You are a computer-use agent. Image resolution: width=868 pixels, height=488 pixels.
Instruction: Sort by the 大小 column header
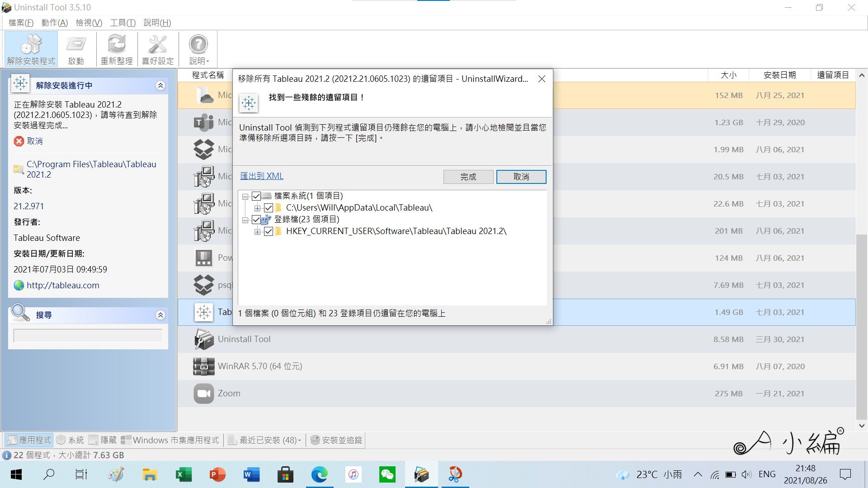point(728,75)
